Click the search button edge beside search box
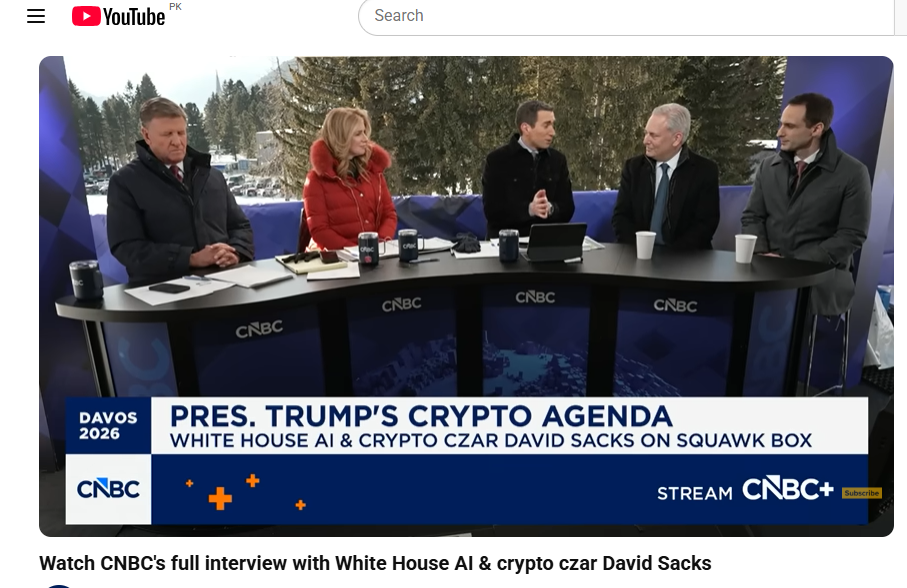The height and width of the screenshot is (588, 907). pyautogui.click(x=901, y=16)
